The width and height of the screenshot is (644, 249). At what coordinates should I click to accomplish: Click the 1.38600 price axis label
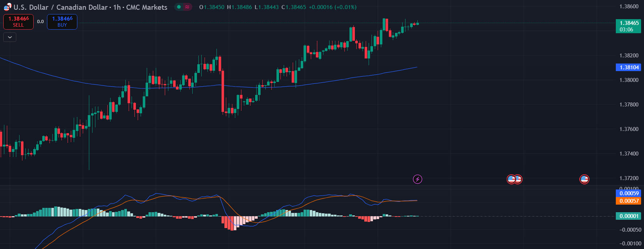(629, 6)
